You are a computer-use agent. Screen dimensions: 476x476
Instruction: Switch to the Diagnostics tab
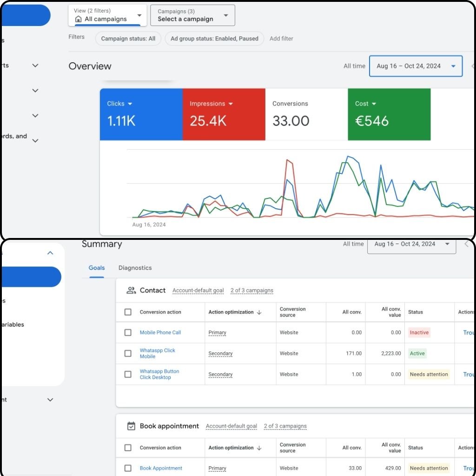click(x=135, y=268)
